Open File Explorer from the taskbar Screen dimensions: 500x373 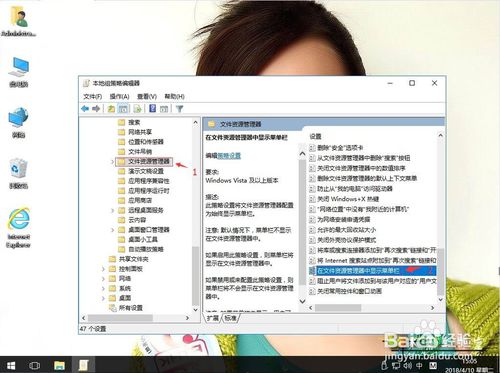59,365
